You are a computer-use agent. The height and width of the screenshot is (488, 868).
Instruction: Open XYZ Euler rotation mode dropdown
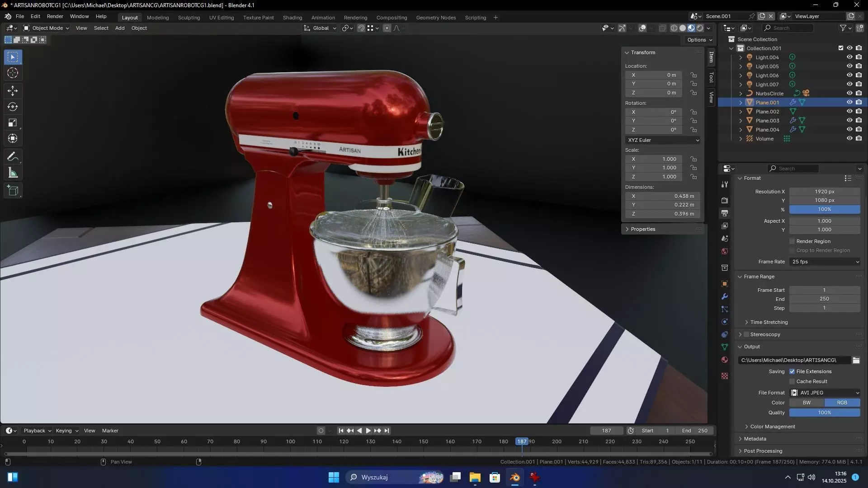tap(663, 140)
